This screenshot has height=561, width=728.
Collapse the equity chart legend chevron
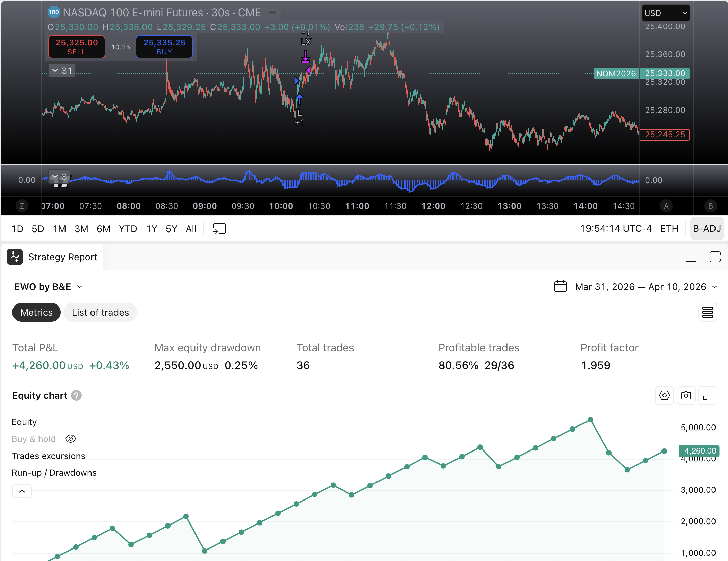22,491
